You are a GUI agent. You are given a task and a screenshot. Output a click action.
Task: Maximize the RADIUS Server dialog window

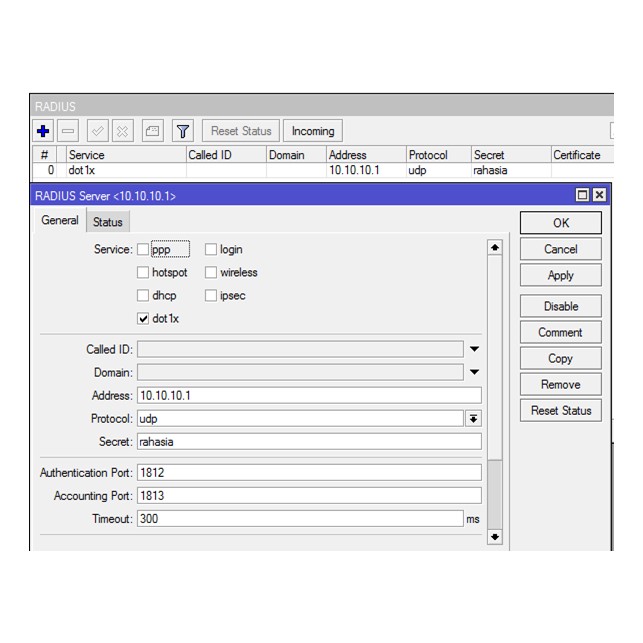coord(582,196)
